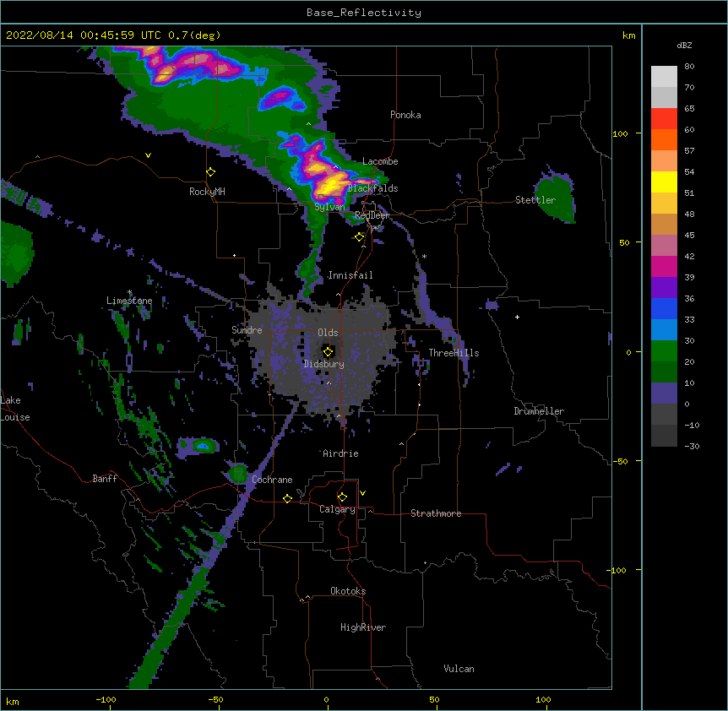Image resolution: width=728 pixels, height=711 pixels.
Task: Select the magenta 42 dBZ color swatch
Action: [x=664, y=266]
